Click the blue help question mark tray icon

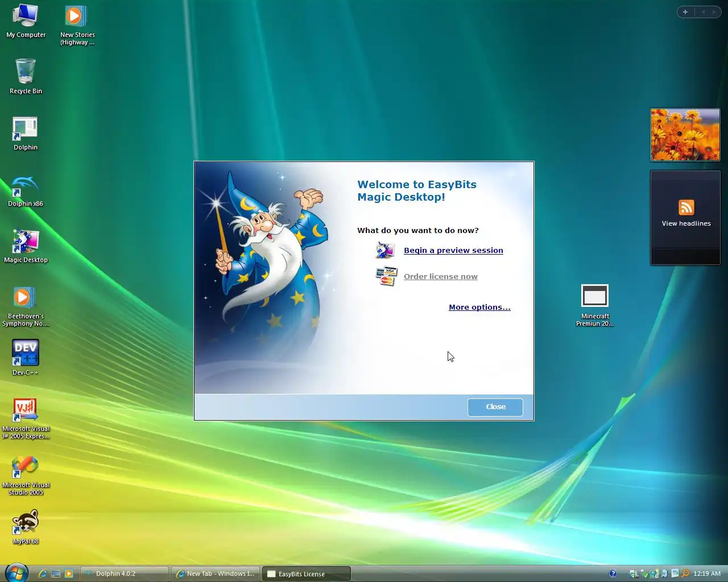coord(613,573)
